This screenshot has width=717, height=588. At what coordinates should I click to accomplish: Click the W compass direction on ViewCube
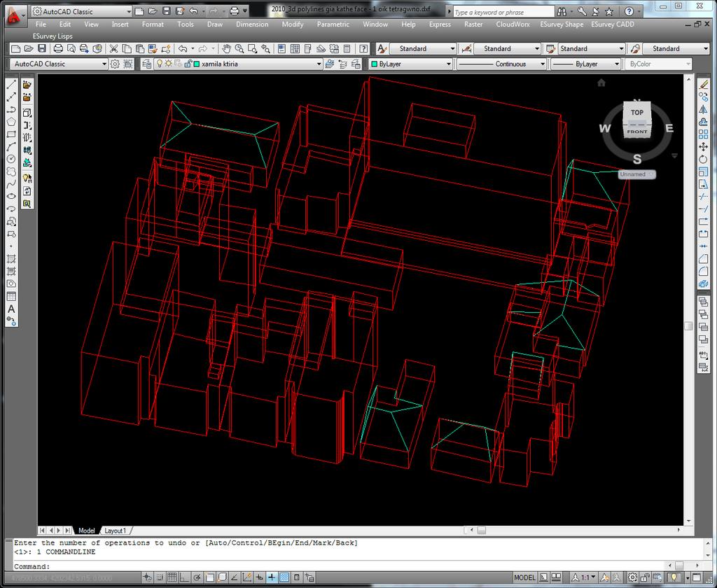tap(604, 129)
